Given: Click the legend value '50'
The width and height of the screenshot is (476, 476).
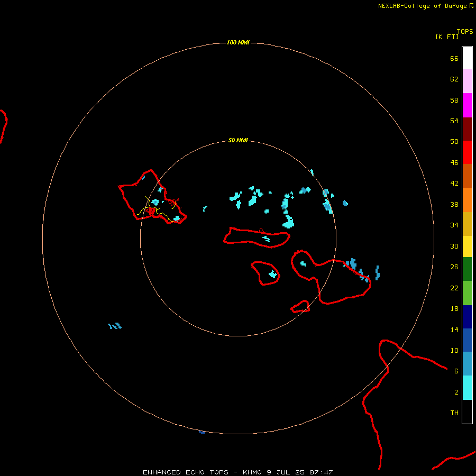Looking at the screenshot, I should [x=454, y=142].
